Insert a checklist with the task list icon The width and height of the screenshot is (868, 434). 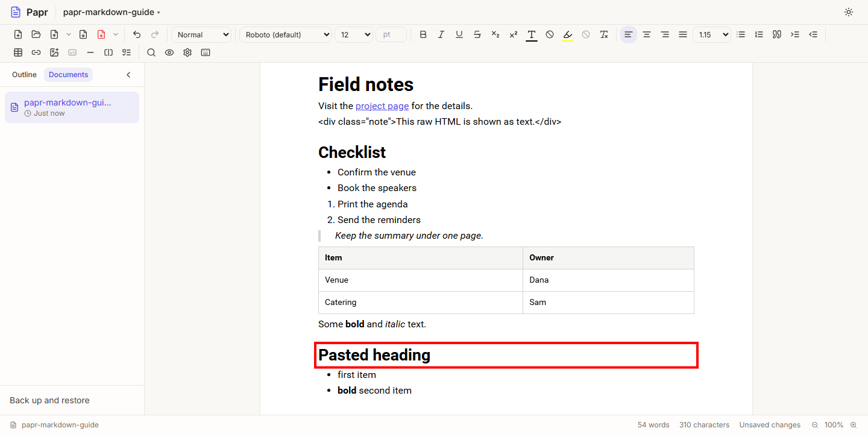point(127,52)
